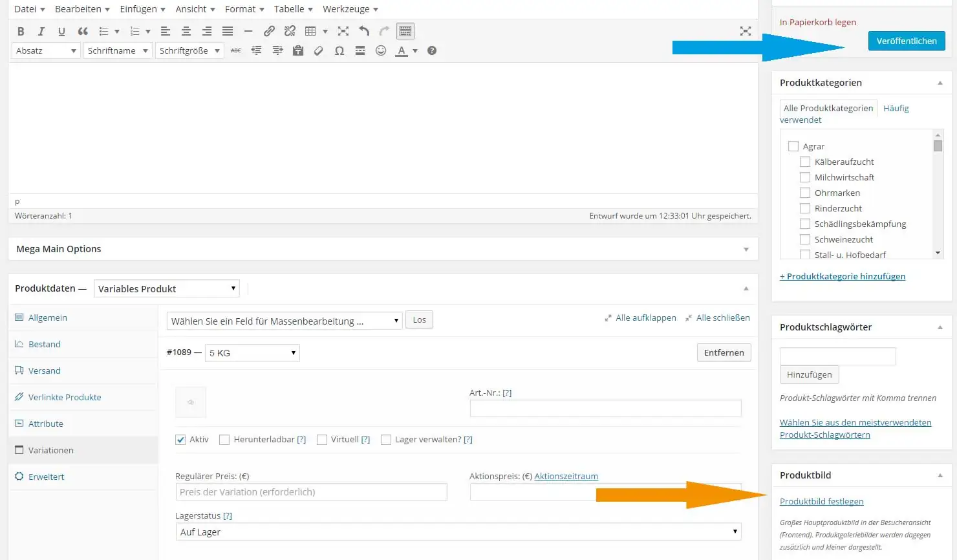Screen dimensions: 957x560
Task: Collapse the Mega Main Options panel
Action: (746, 249)
